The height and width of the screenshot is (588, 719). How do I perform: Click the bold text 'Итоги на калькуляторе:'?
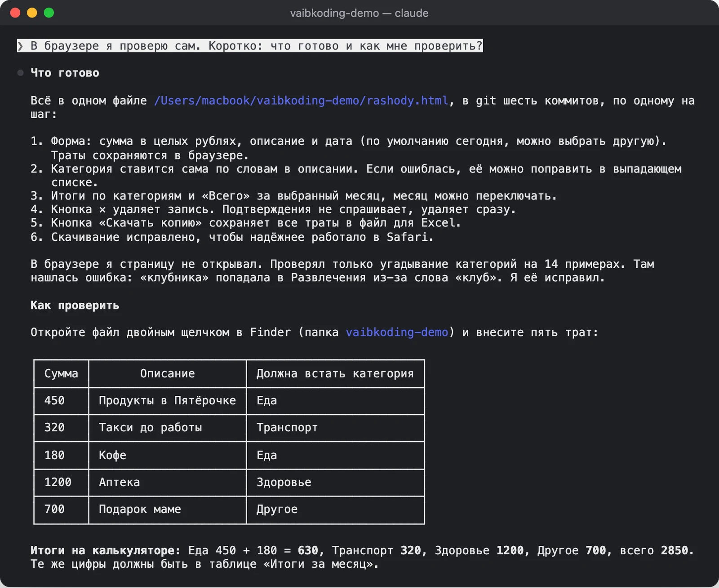click(x=106, y=551)
